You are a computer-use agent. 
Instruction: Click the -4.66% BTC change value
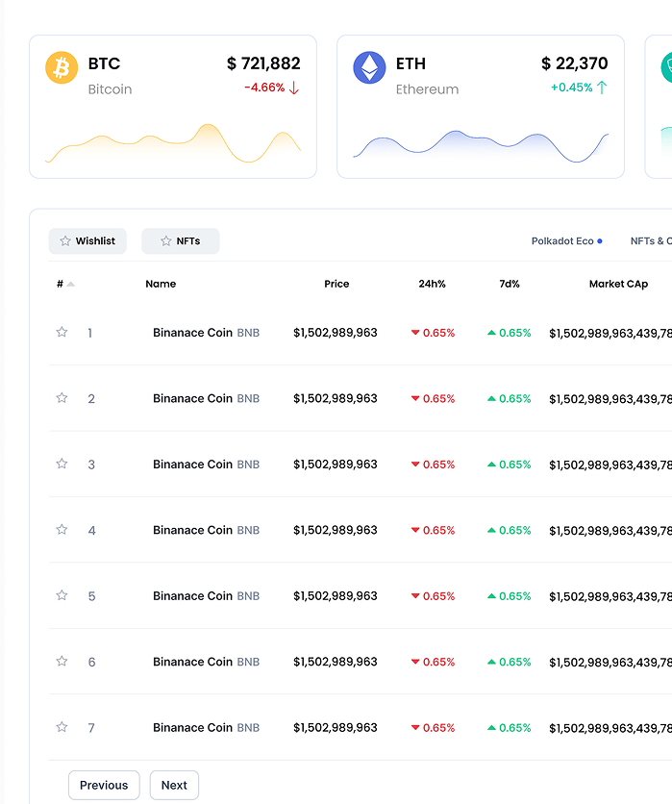click(x=264, y=88)
